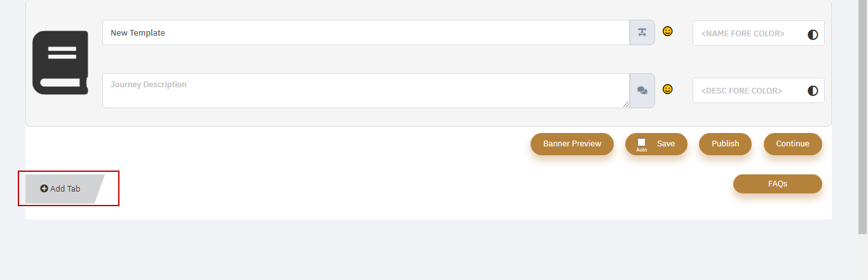Click the book journey image icon

(60, 62)
